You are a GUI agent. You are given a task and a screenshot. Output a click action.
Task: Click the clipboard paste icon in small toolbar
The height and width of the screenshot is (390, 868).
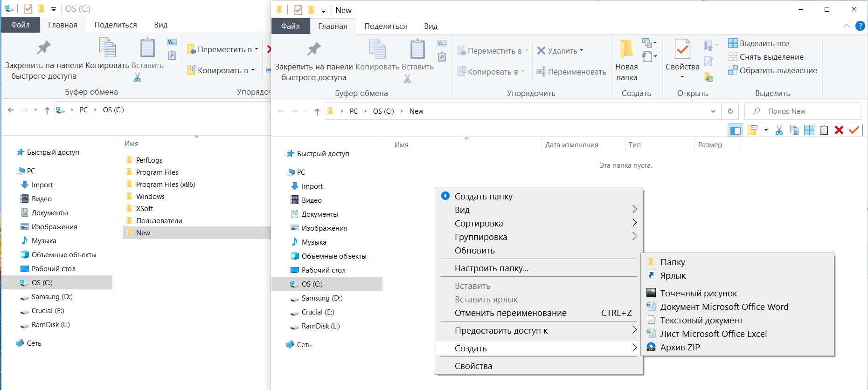point(824,130)
